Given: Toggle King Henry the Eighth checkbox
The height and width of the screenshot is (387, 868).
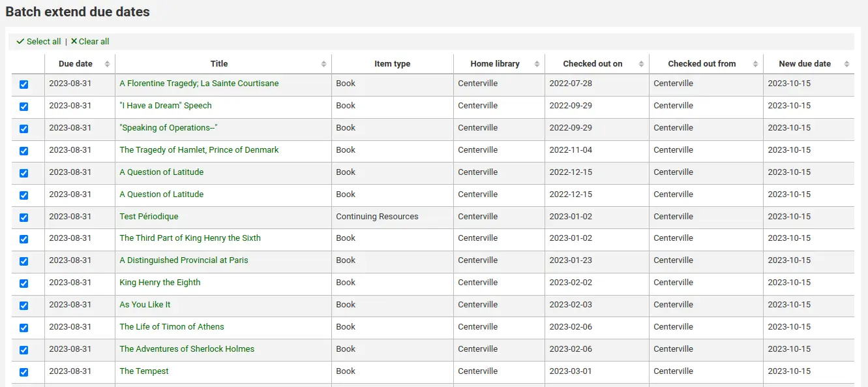Looking at the screenshot, I should point(24,284).
